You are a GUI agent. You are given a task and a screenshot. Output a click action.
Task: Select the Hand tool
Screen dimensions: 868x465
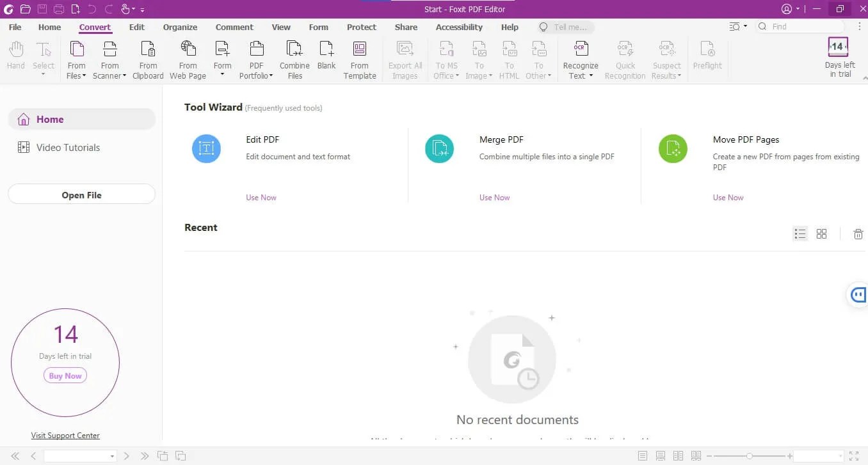coord(15,58)
